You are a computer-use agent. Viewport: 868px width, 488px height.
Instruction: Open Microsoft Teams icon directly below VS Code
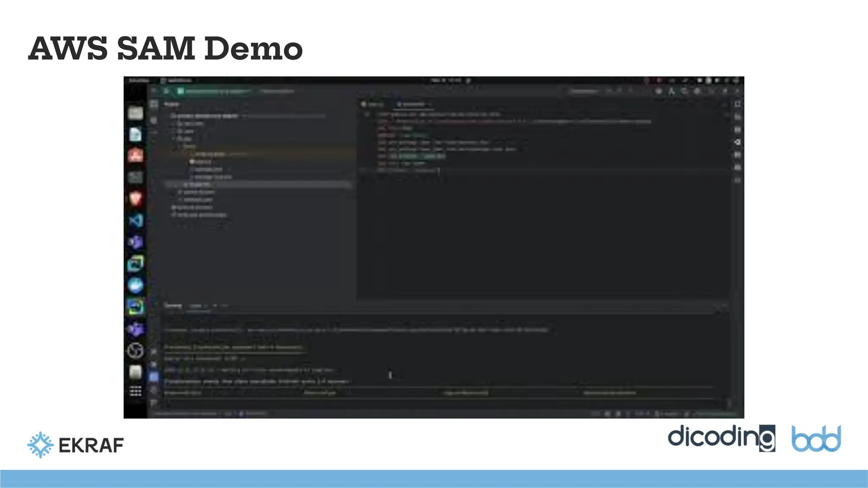[x=136, y=242]
